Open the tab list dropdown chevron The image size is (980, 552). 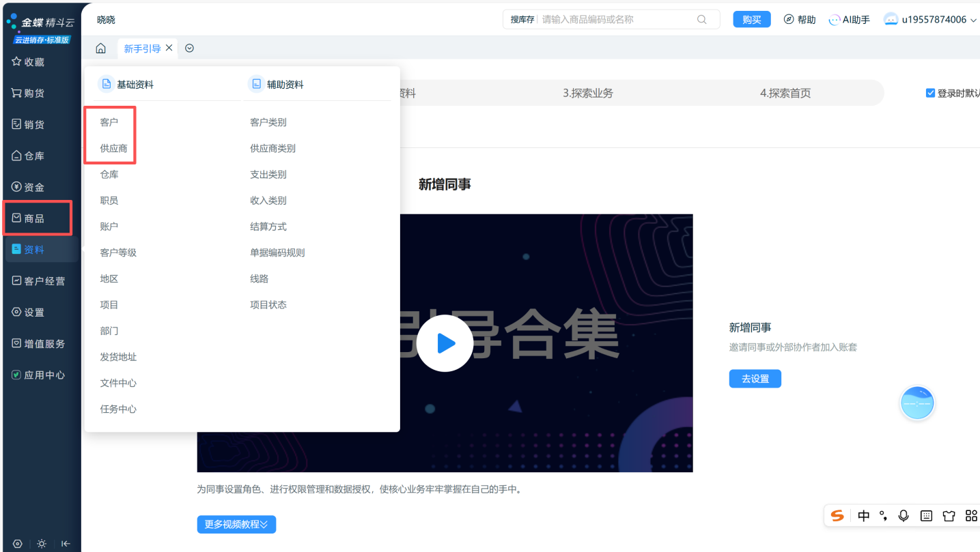coord(190,48)
